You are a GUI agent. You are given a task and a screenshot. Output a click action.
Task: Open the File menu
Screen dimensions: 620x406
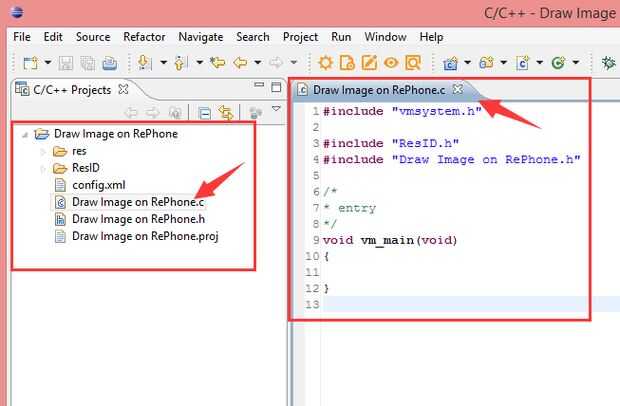[x=22, y=37]
